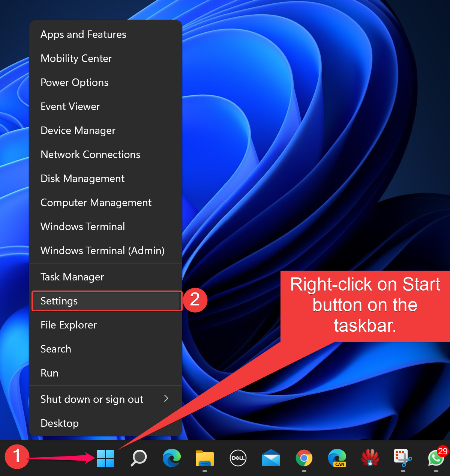Open the taskbar Search magnifier icon

click(139, 458)
